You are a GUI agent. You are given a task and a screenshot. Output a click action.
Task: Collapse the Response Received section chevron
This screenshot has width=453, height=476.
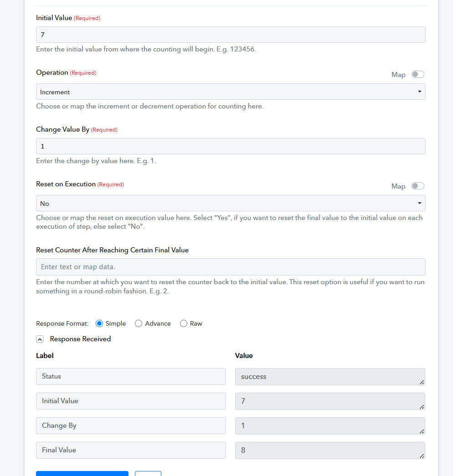tap(40, 339)
